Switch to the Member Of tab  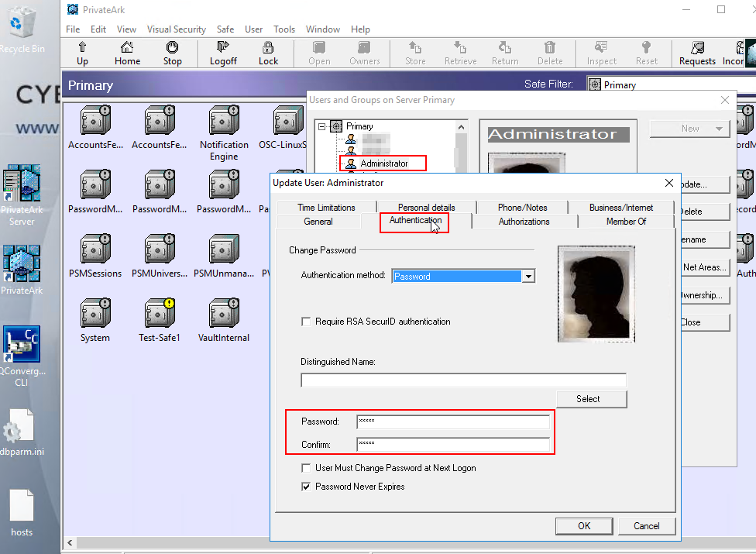click(x=626, y=222)
